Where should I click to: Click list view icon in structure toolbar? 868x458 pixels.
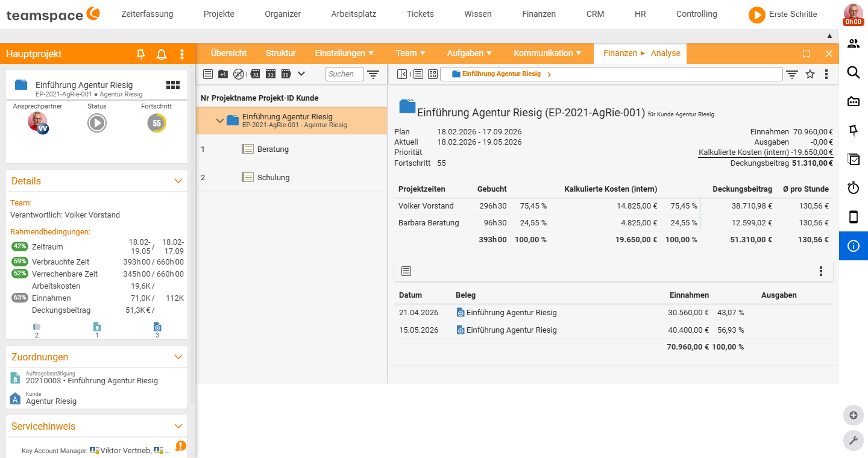click(x=208, y=74)
